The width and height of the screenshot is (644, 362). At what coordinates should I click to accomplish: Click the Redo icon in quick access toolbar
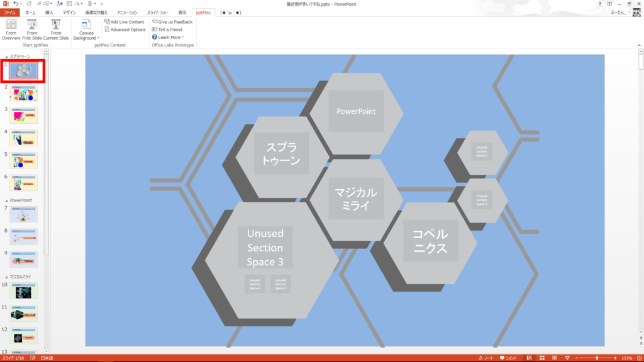29,4
